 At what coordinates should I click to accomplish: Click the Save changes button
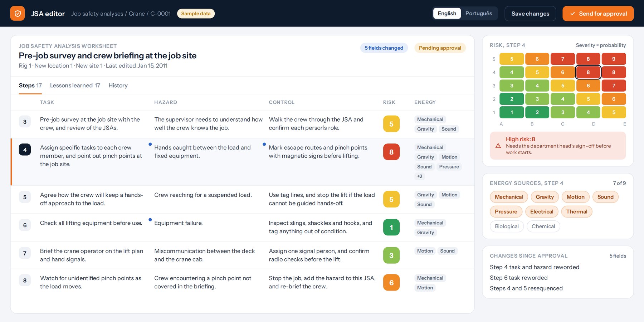point(530,14)
